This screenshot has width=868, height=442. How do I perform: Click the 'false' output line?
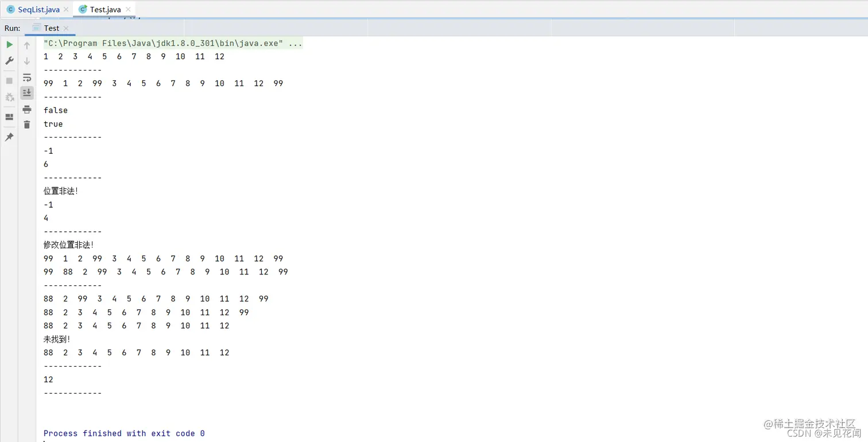(x=56, y=110)
